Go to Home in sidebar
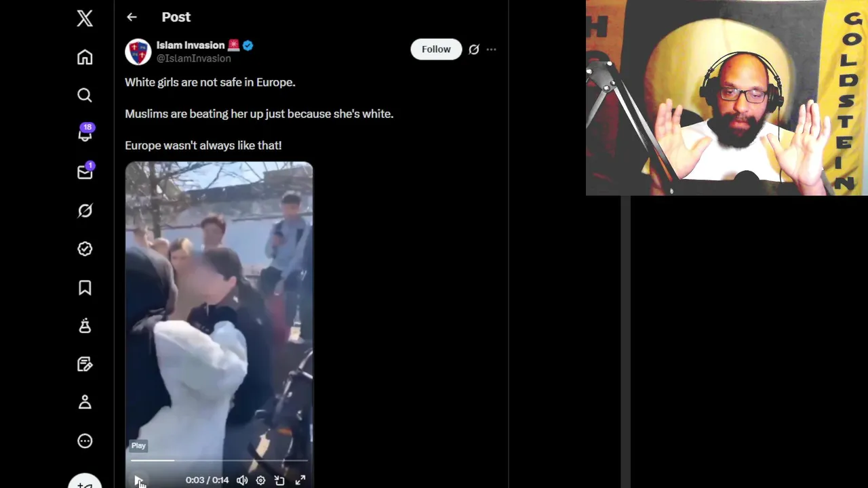Image resolution: width=868 pixels, height=488 pixels. [85, 57]
